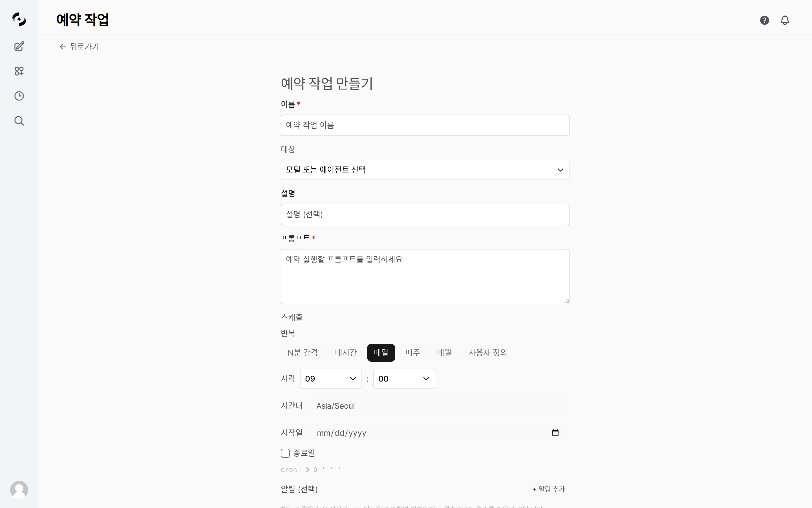
Task: Go back with 뒤로가기 link
Action: click(x=79, y=47)
